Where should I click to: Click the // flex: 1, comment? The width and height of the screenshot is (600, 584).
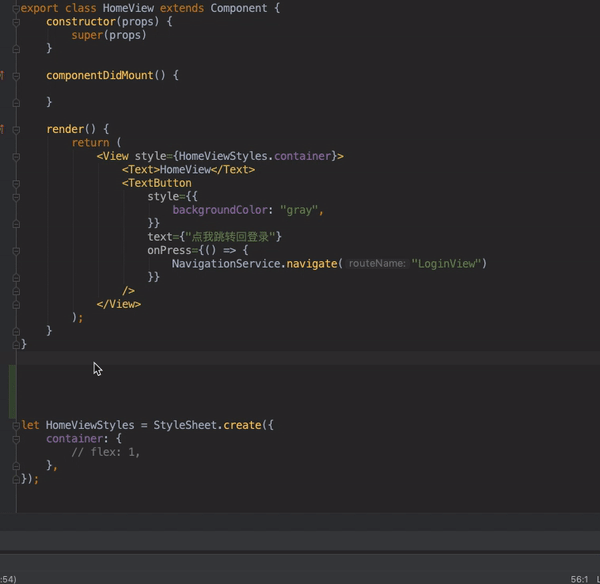click(106, 452)
